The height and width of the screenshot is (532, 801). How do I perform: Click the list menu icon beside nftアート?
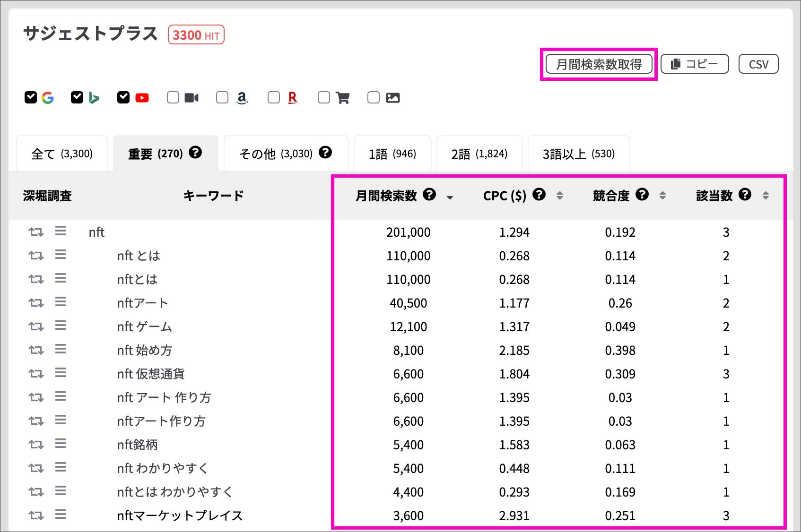click(x=61, y=302)
